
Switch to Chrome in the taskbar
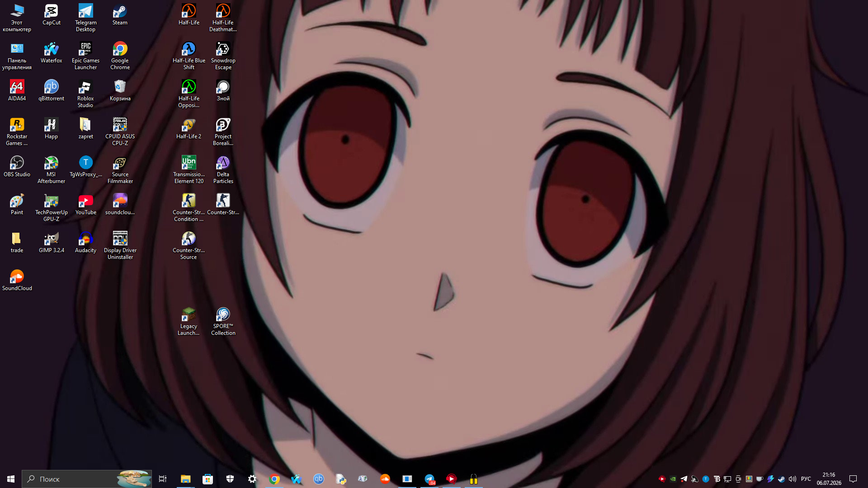click(274, 479)
